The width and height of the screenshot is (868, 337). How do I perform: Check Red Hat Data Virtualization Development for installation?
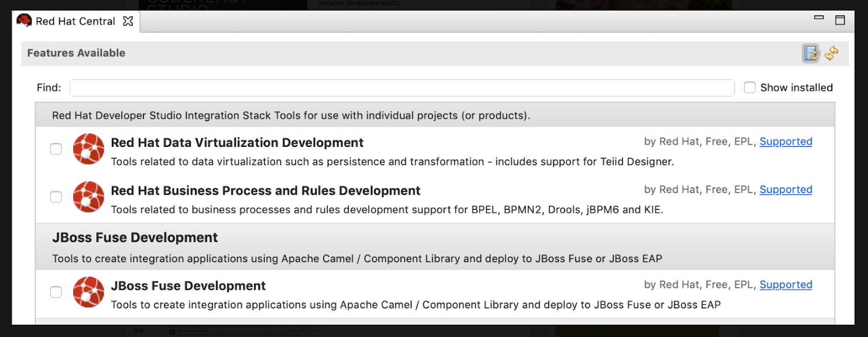56,149
